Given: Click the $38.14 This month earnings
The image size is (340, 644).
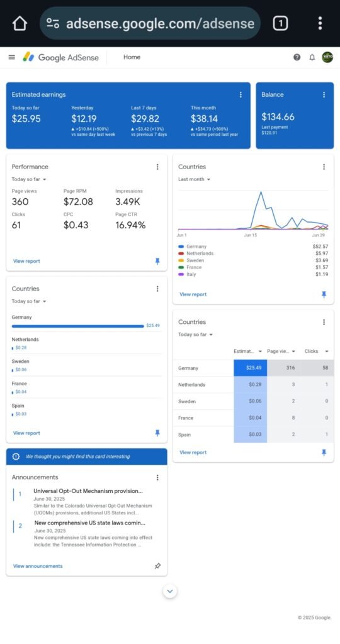Looking at the screenshot, I should [x=205, y=119].
